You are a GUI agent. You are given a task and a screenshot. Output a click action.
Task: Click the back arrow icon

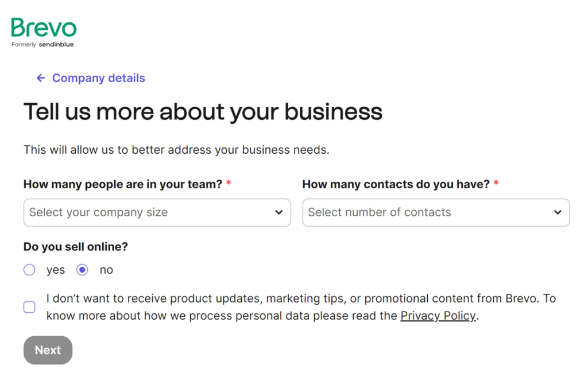(x=40, y=78)
